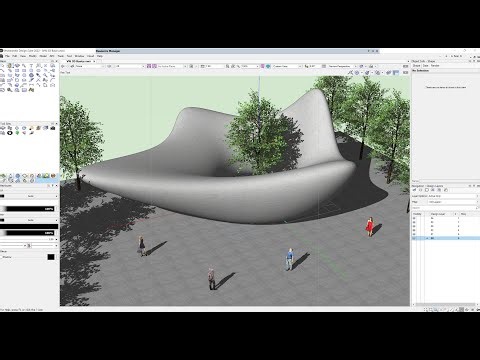
Task: Go back with Previous View arrow
Action: [63, 66]
